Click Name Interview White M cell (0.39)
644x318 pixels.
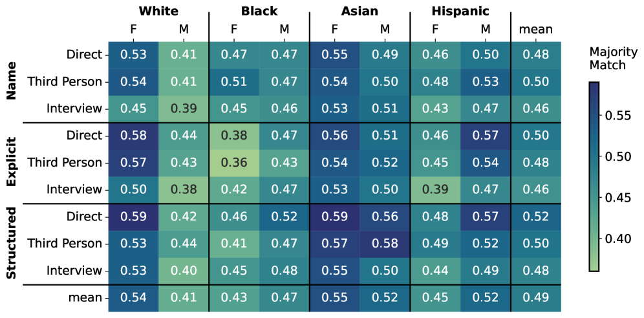[x=183, y=108]
